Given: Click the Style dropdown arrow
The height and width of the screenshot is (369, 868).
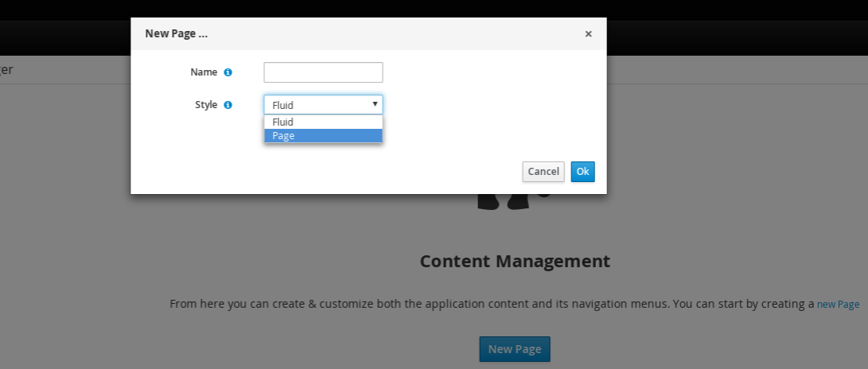Looking at the screenshot, I should click(375, 104).
